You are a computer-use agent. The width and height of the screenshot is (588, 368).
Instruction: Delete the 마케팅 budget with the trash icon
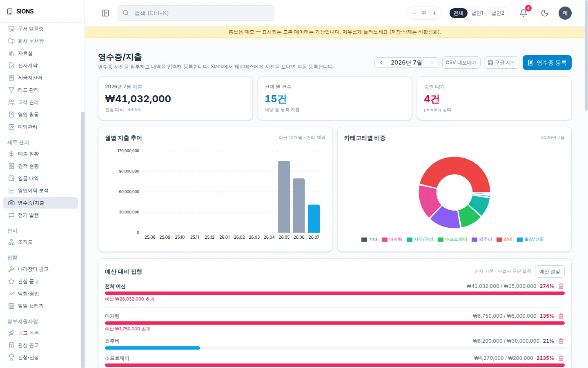pyautogui.click(x=561, y=316)
